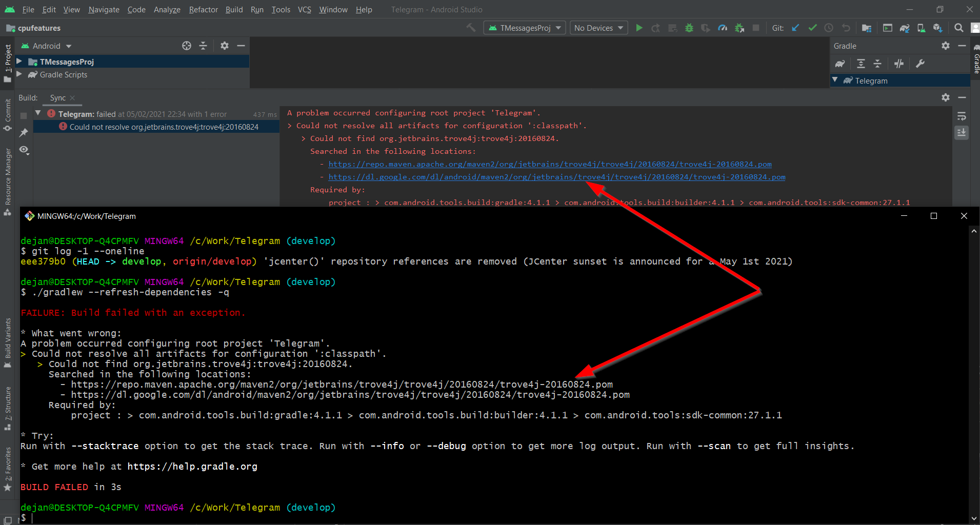Viewport: 980px width, 525px height.
Task: Expand the TMessagesProj tree node
Action: click(19, 62)
